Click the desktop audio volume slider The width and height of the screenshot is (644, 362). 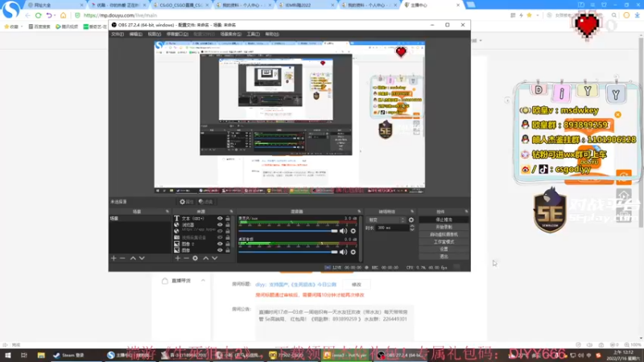pos(288,252)
